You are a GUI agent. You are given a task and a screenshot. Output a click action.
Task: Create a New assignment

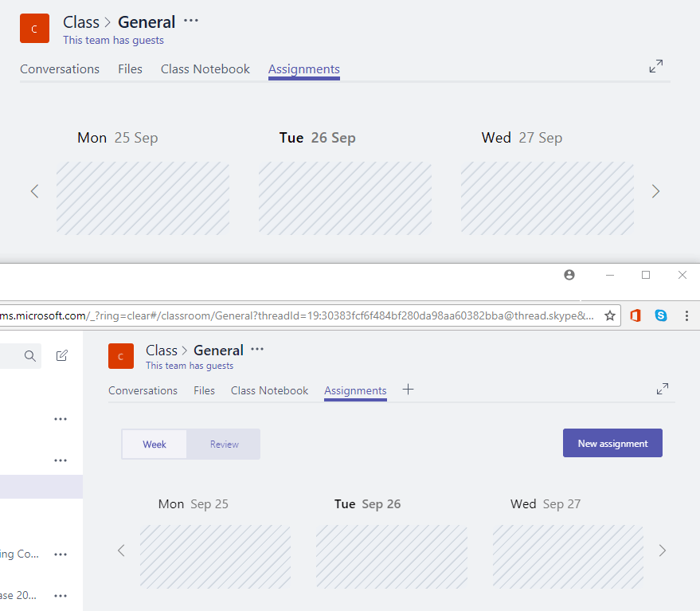click(x=612, y=443)
